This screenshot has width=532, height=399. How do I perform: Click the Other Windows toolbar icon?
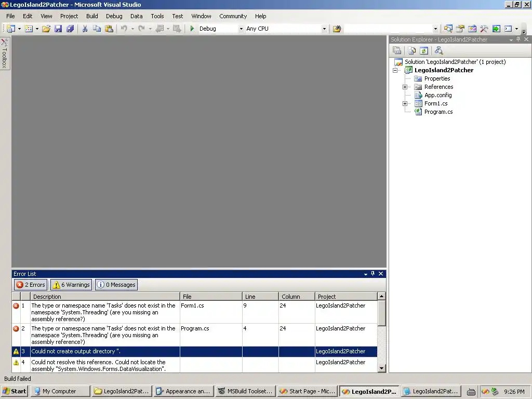[508, 29]
